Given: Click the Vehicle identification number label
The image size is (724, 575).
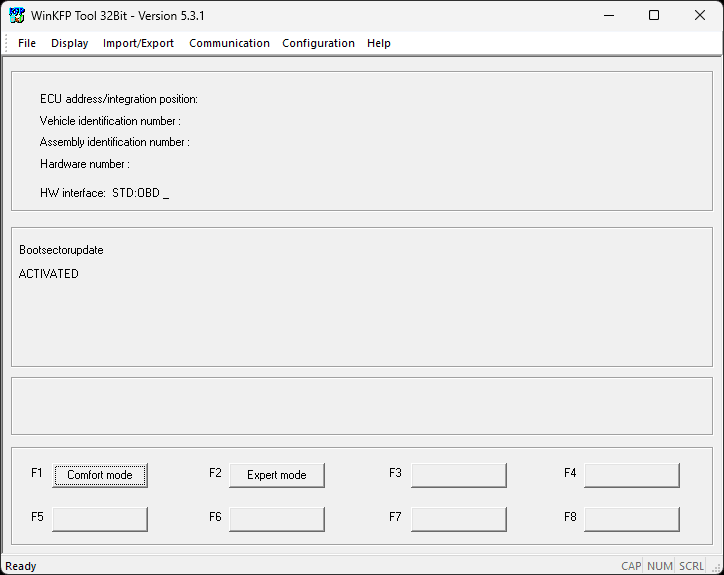Looking at the screenshot, I should pos(110,121).
